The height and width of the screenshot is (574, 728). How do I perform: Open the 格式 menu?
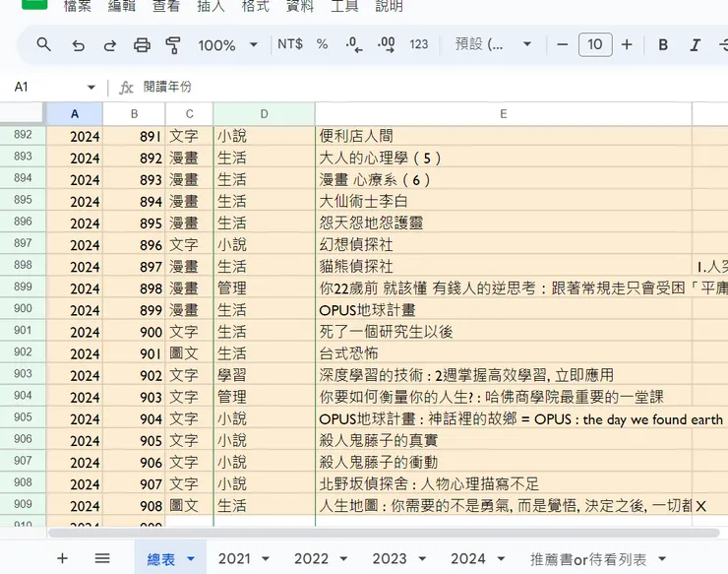tap(256, 6)
